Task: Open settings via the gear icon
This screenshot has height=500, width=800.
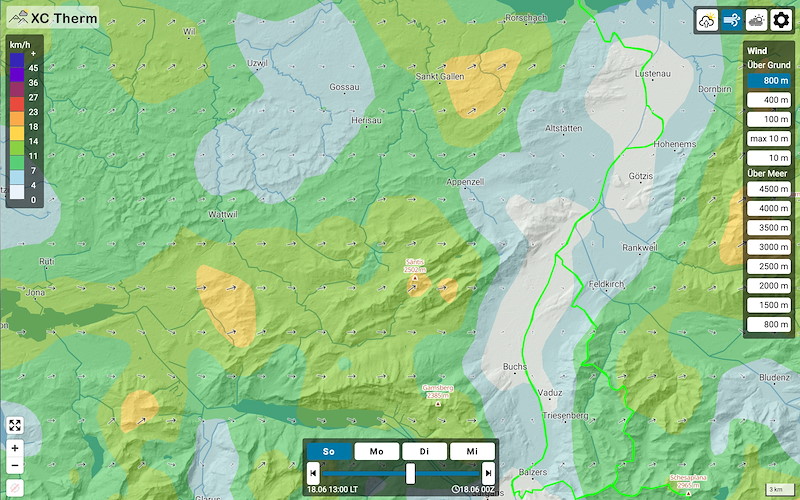Action: click(781, 20)
